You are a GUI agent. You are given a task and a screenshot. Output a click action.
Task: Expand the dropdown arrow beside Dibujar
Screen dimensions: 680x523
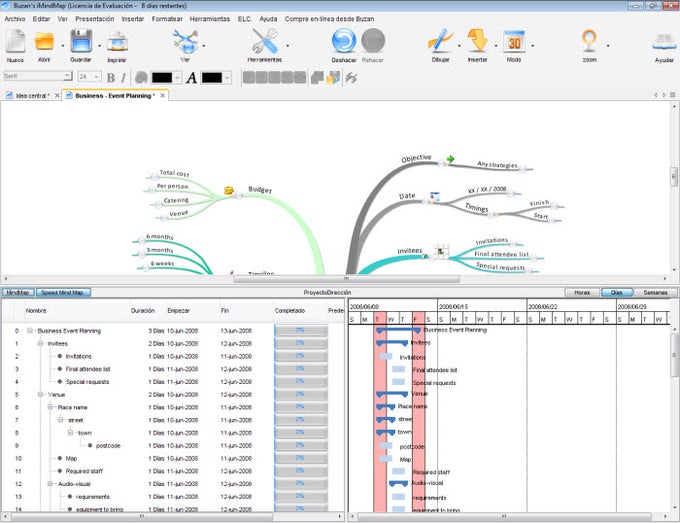tap(459, 46)
